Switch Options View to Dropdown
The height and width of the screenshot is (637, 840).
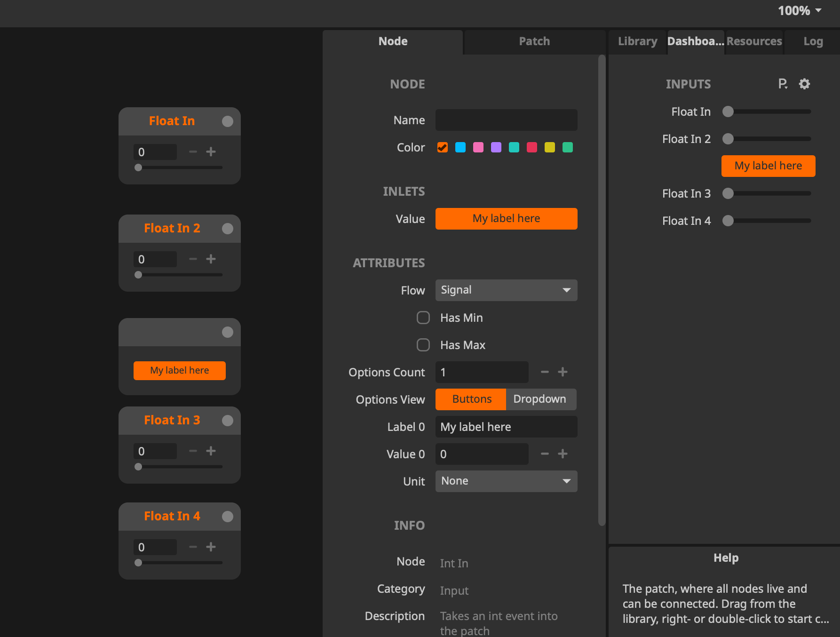coord(540,399)
